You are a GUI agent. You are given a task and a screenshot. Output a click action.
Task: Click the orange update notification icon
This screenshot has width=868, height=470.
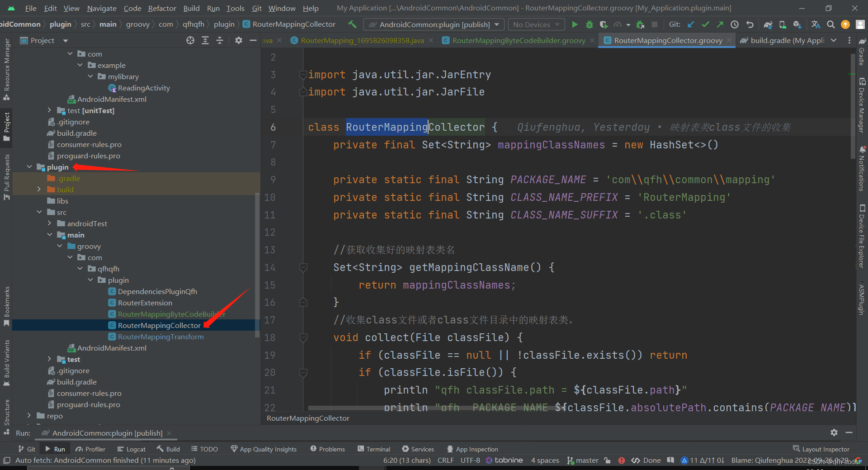[845, 24]
